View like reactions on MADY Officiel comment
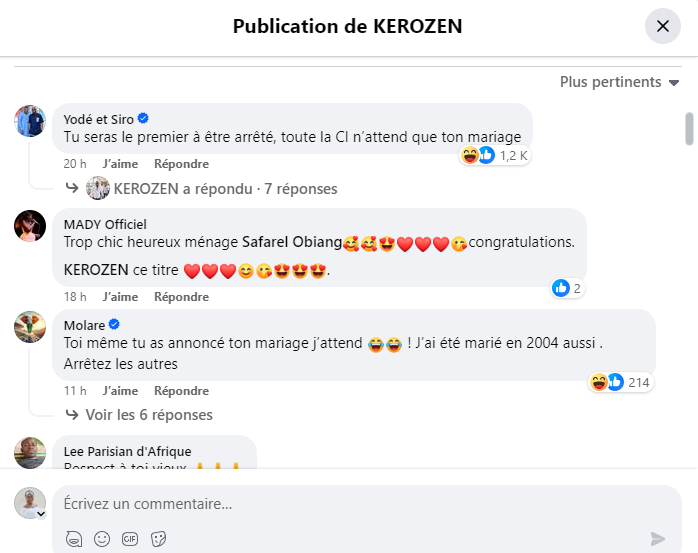The width and height of the screenshot is (698, 553). 566,288
